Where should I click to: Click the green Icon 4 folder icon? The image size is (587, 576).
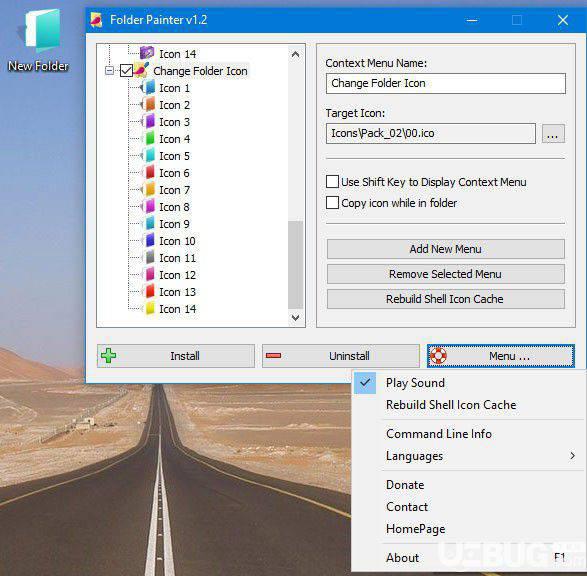tap(149, 139)
